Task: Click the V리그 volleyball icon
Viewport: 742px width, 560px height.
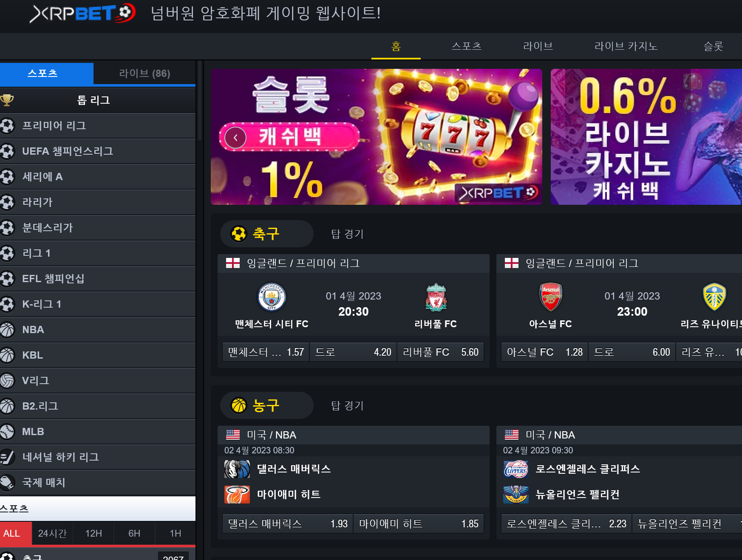Action: pyautogui.click(x=7, y=381)
